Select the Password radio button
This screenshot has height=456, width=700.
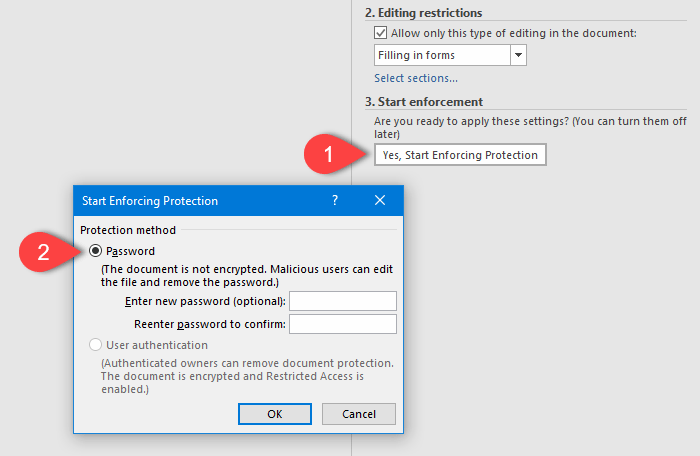95,251
